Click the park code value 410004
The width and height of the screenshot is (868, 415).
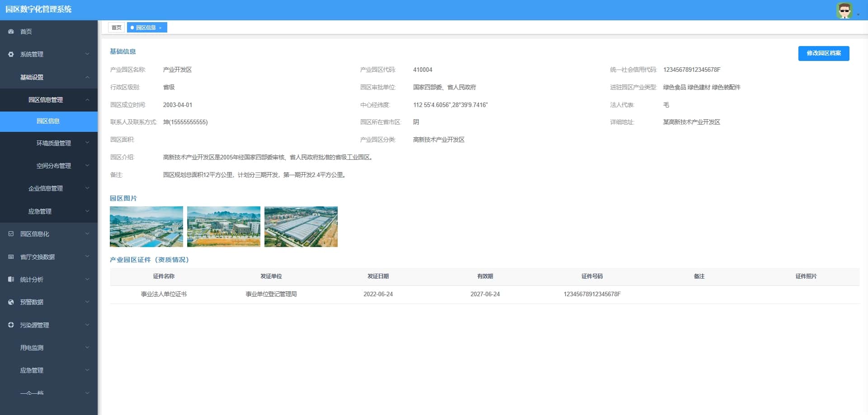pyautogui.click(x=423, y=70)
